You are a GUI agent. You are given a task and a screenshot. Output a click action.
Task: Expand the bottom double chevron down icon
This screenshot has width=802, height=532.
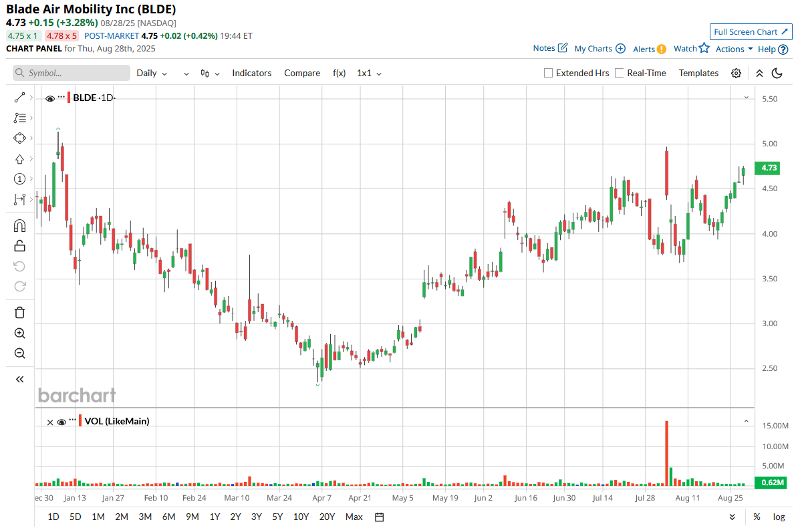tap(732, 517)
